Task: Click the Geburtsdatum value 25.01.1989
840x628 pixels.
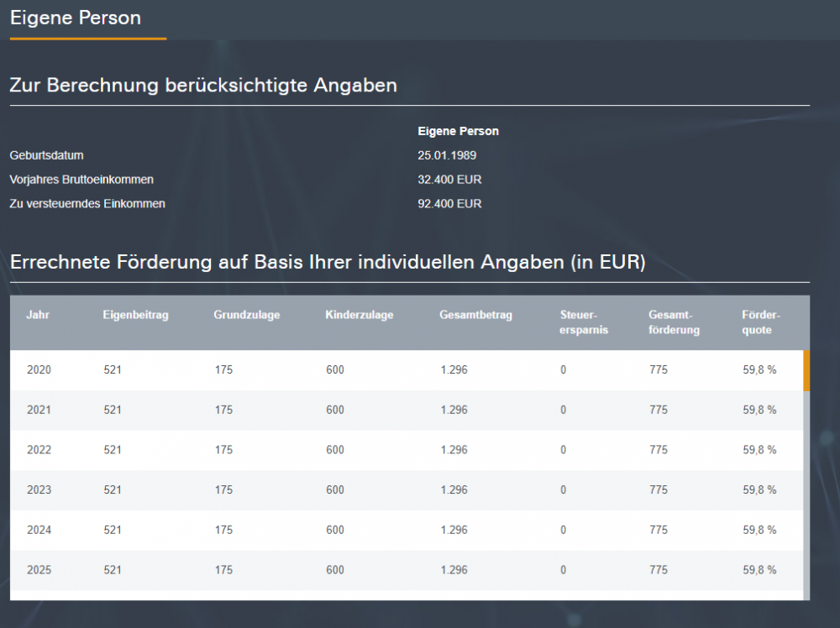Action: pyautogui.click(x=447, y=155)
